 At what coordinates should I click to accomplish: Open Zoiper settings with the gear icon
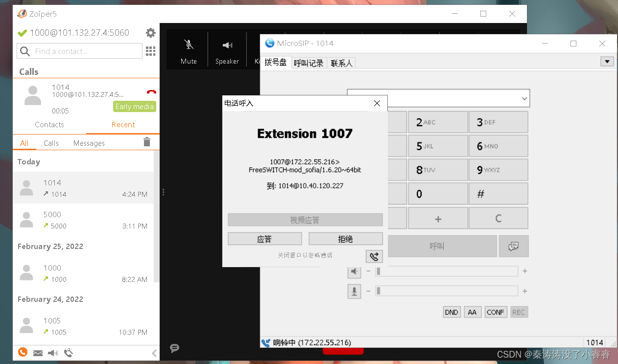[150, 32]
